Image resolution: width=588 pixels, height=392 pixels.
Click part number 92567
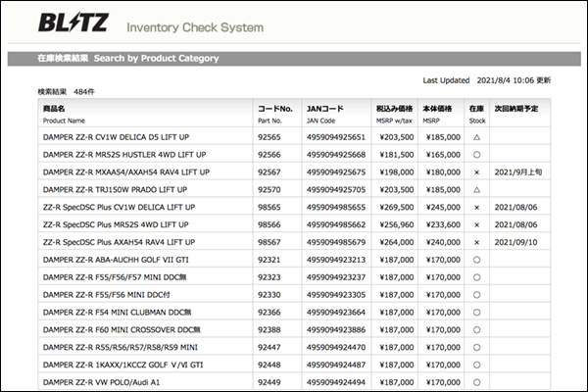coord(269,172)
